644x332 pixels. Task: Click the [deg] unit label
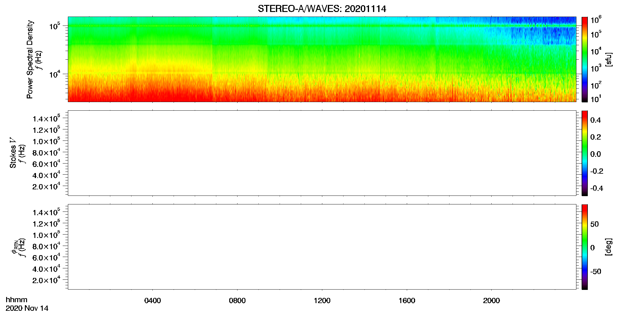[609, 247]
